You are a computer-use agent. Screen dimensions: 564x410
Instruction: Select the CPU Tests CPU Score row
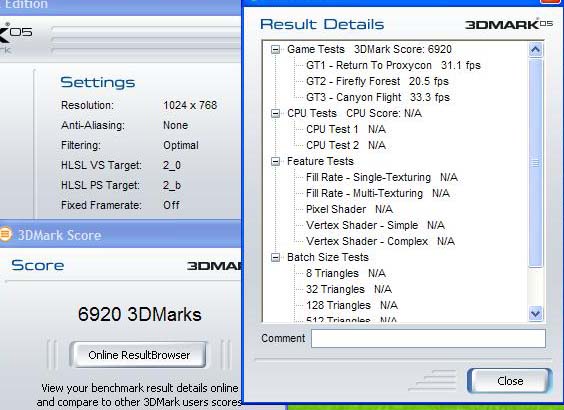click(354, 114)
